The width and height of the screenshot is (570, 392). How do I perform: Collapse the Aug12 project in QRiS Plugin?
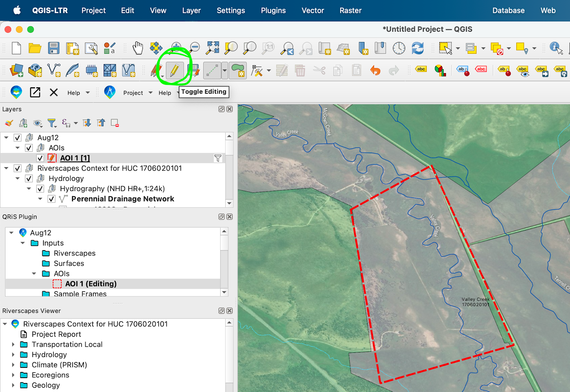point(11,233)
